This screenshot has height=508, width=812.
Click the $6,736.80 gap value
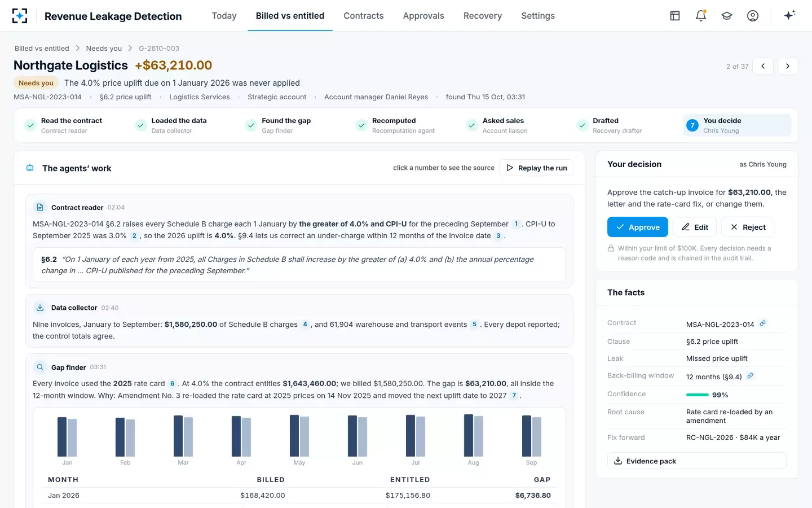pyautogui.click(x=533, y=496)
